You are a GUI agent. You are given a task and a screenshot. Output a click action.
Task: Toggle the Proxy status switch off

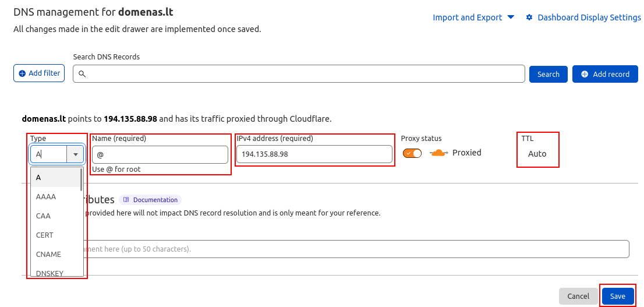click(x=412, y=153)
